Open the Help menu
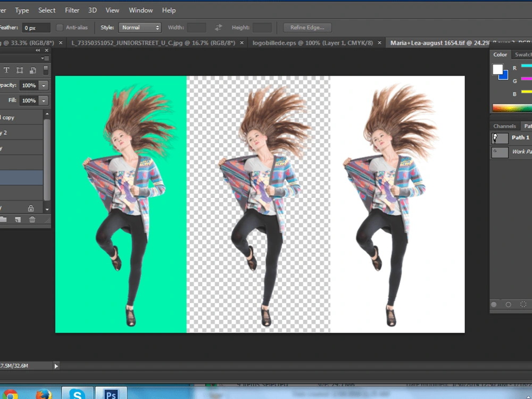This screenshot has width=532, height=399. pyautogui.click(x=169, y=10)
